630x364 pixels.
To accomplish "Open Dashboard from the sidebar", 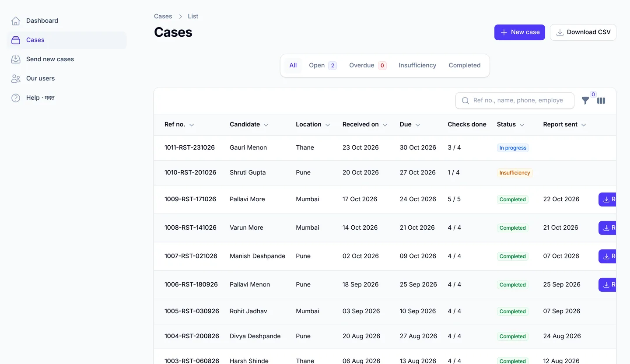I will (66, 21).
